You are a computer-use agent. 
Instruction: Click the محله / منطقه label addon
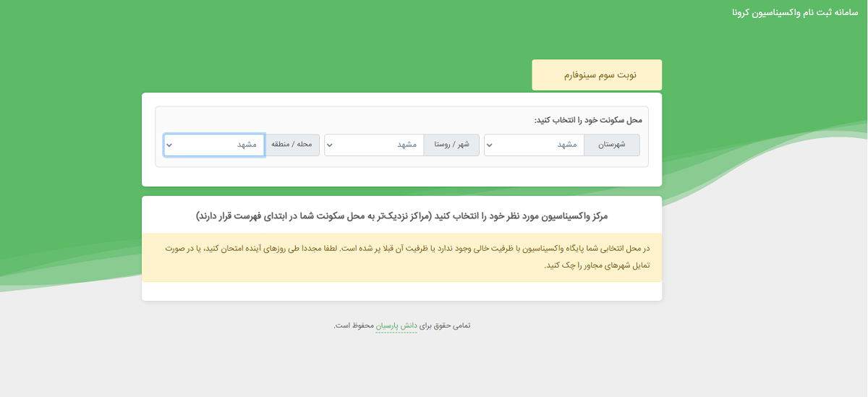292,145
